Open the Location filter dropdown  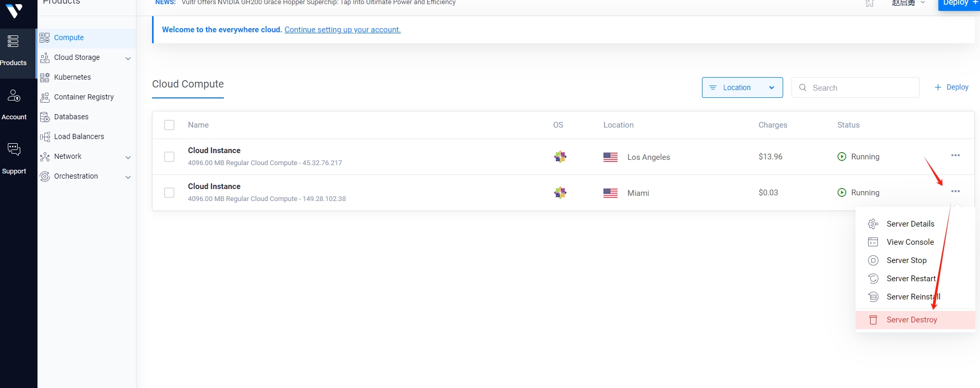click(x=742, y=87)
